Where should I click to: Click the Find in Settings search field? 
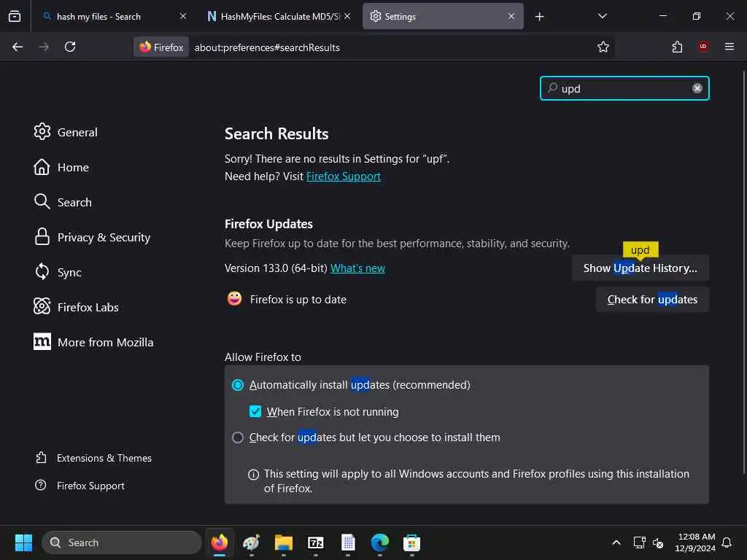click(624, 88)
